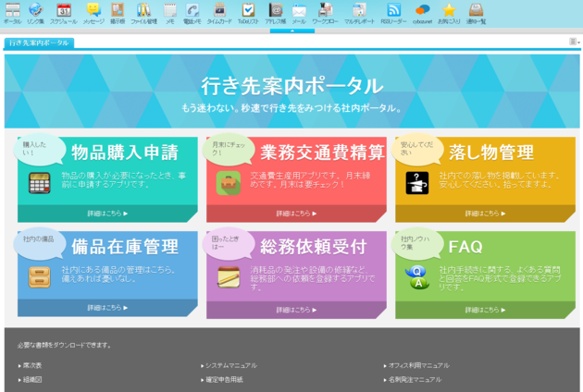The width and height of the screenshot is (583, 392).
Task: Open the 名刺発注マニュアル link
Action: tap(413, 380)
